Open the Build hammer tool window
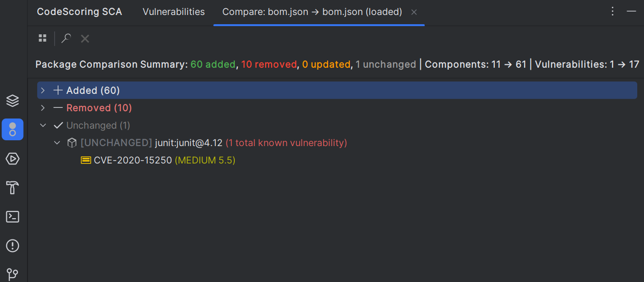The width and height of the screenshot is (644, 282). 13,188
